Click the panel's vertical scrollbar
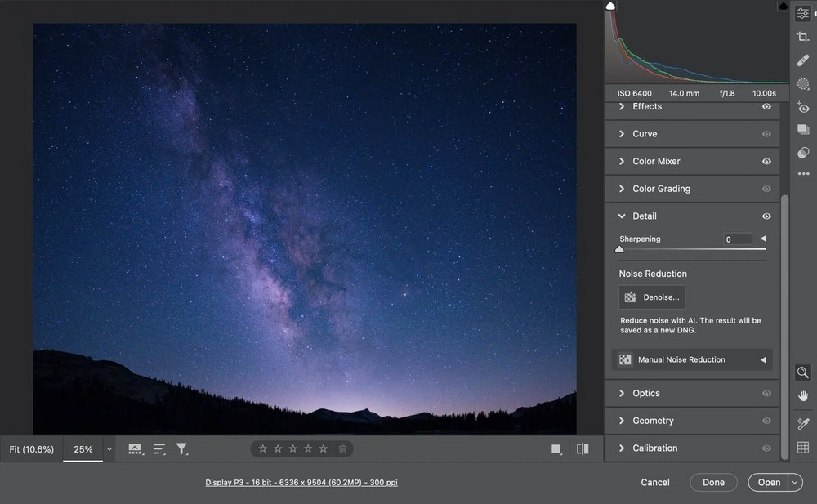The image size is (817, 504). (x=784, y=327)
